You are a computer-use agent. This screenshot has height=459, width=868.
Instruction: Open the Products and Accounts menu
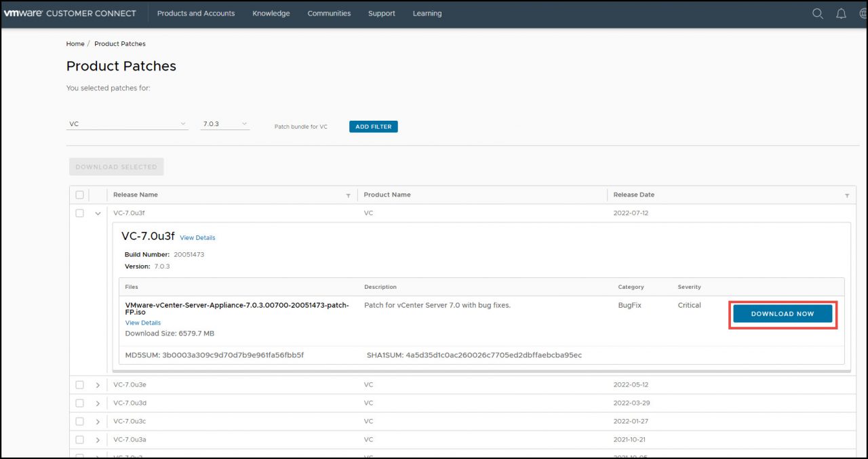click(x=196, y=13)
